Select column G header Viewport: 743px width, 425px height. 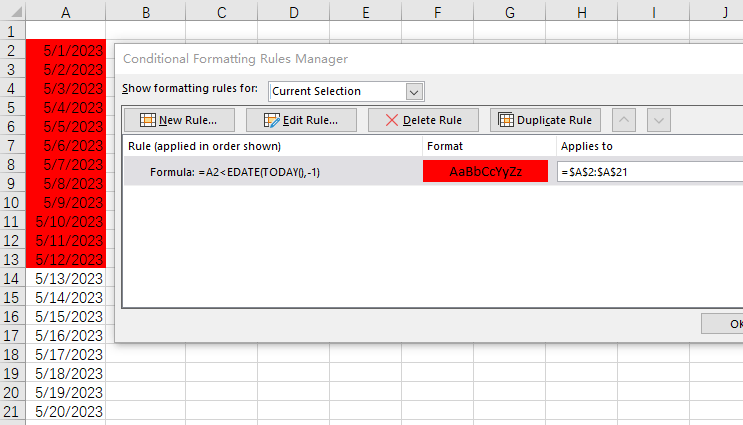pos(510,12)
